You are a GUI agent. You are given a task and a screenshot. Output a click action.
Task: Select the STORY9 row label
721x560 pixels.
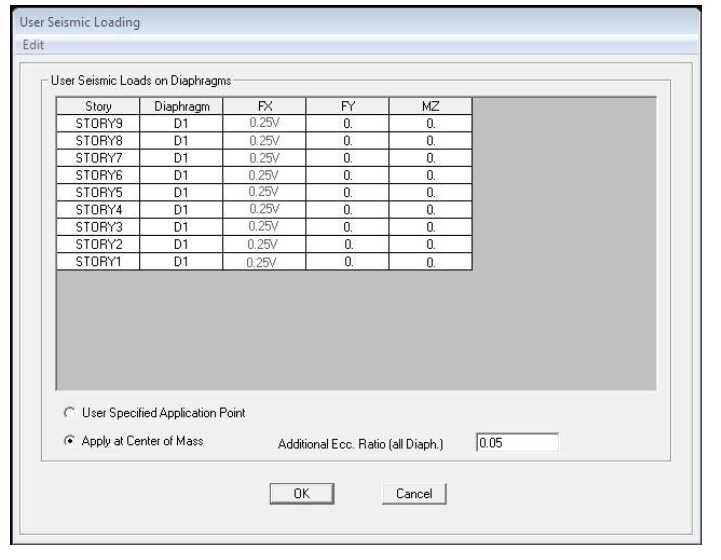tap(98, 123)
